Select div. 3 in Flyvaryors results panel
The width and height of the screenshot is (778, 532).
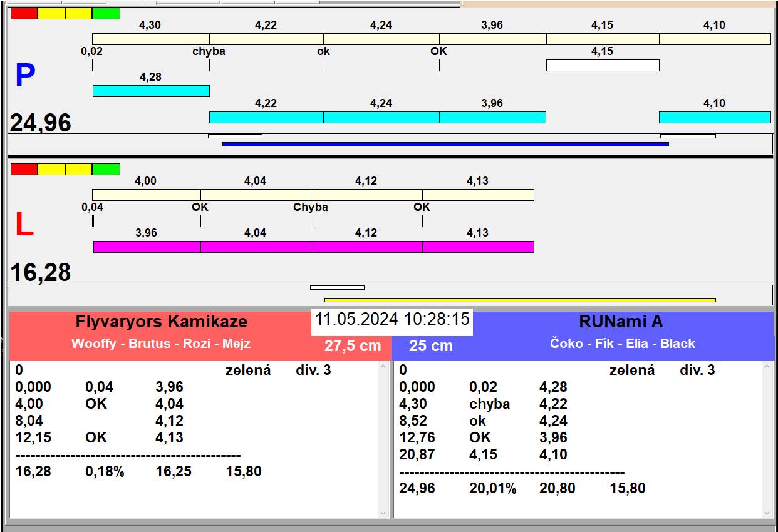coord(313,370)
